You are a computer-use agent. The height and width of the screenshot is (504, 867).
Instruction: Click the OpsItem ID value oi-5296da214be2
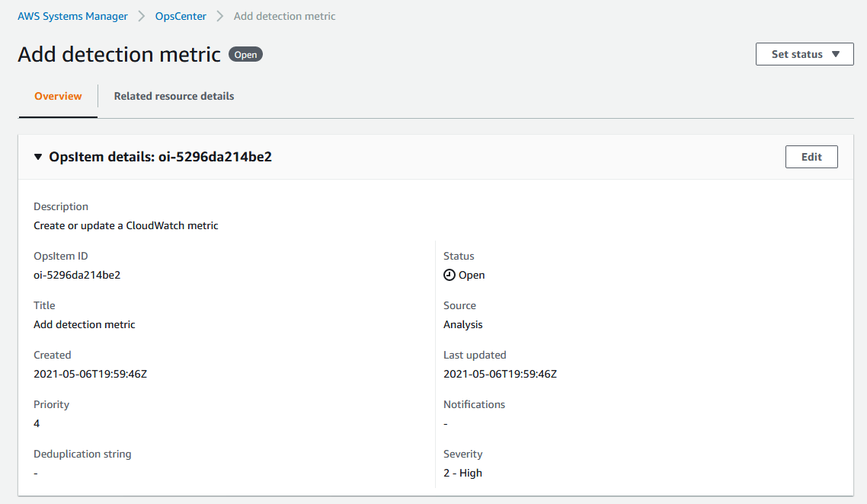(x=77, y=275)
